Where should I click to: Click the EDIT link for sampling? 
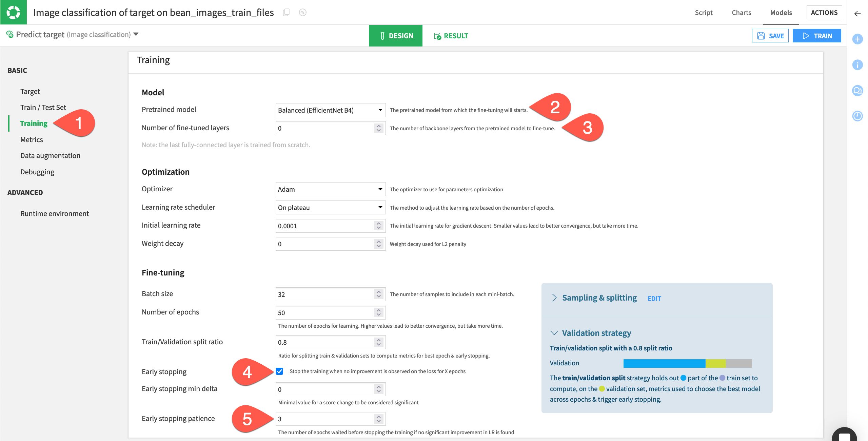point(654,299)
